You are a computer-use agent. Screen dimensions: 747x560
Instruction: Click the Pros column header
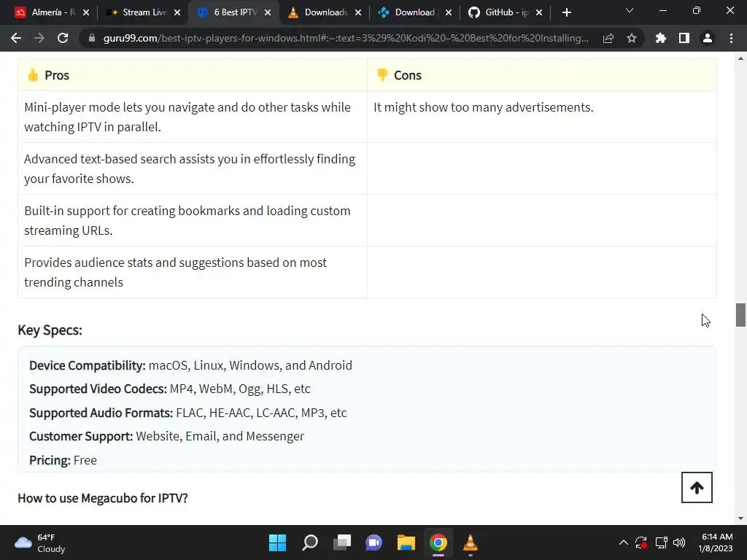click(x=193, y=75)
